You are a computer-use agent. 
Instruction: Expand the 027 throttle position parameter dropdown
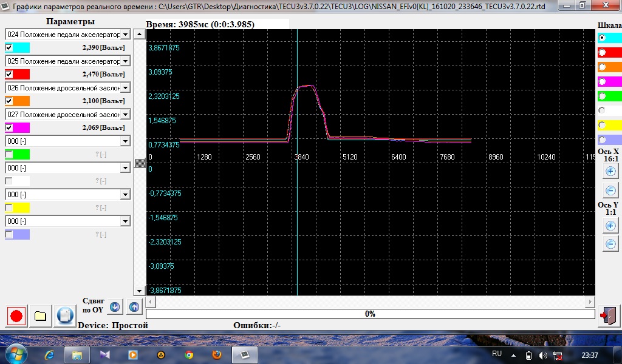coord(125,115)
